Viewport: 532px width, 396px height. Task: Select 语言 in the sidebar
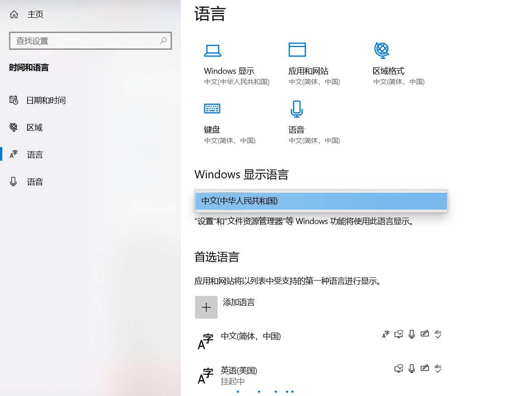point(35,155)
